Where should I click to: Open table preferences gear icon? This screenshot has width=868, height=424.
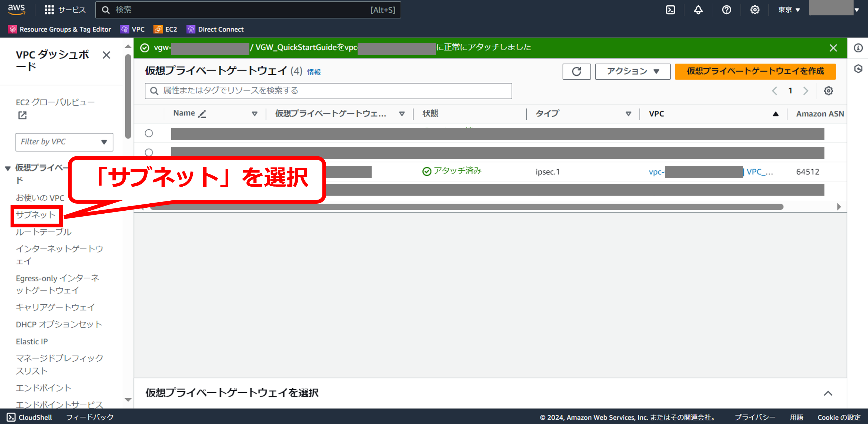[828, 90]
